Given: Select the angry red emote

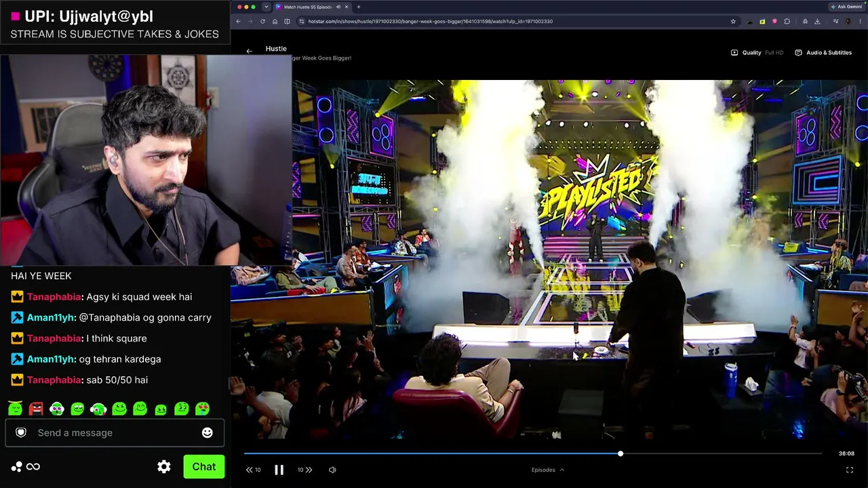Looking at the screenshot, I should pyautogui.click(x=36, y=409).
